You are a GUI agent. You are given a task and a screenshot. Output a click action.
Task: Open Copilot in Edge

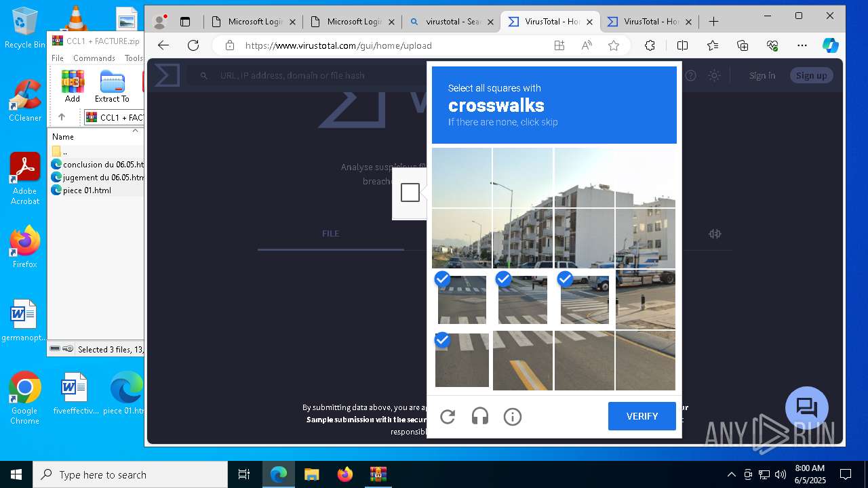(x=831, y=45)
